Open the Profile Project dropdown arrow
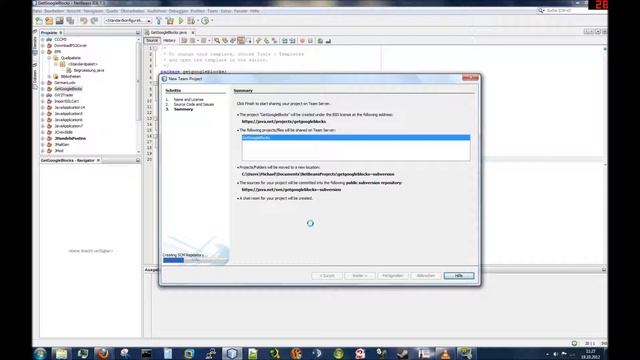 click(212, 20)
